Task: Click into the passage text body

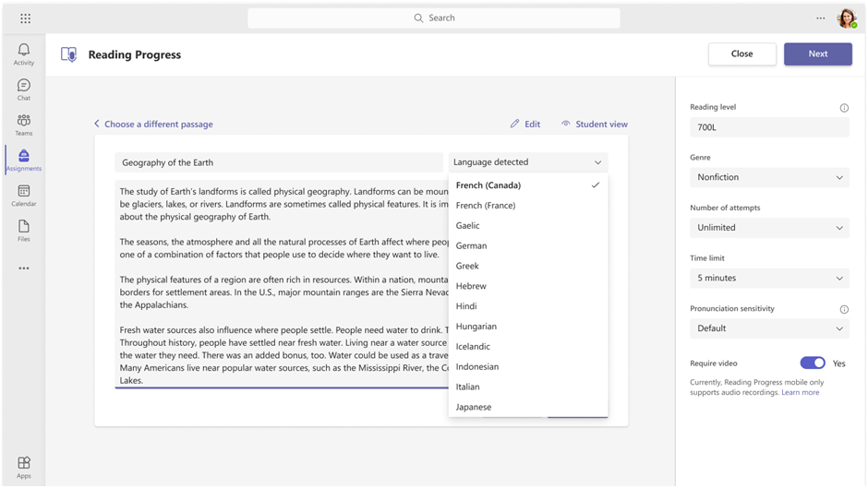Action: point(282,284)
